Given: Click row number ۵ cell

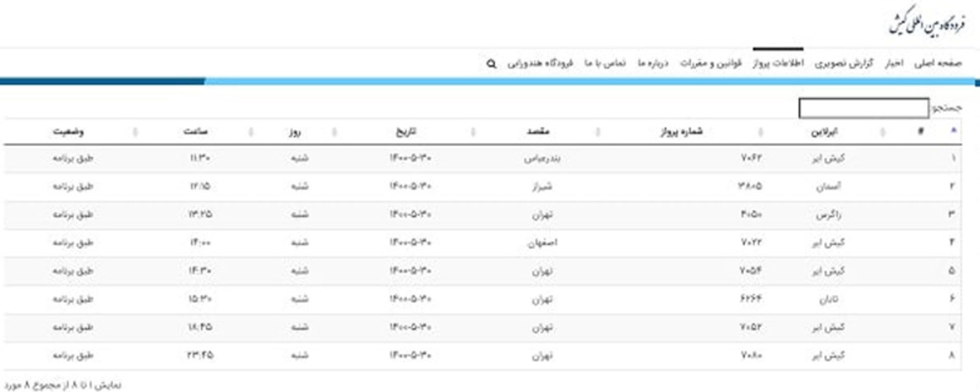Looking at the screenshot, I should coord(952,271).
